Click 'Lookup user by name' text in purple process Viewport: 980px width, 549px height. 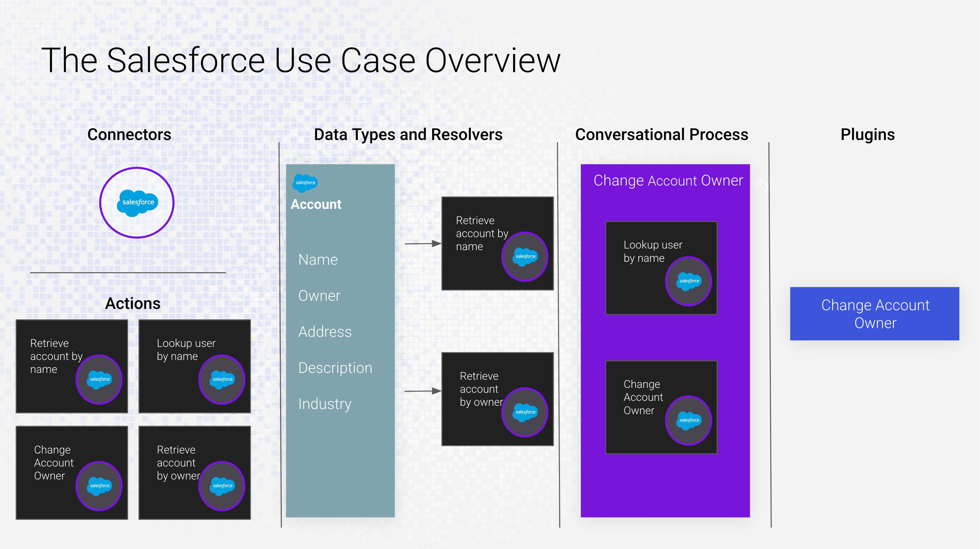point(653,251)
